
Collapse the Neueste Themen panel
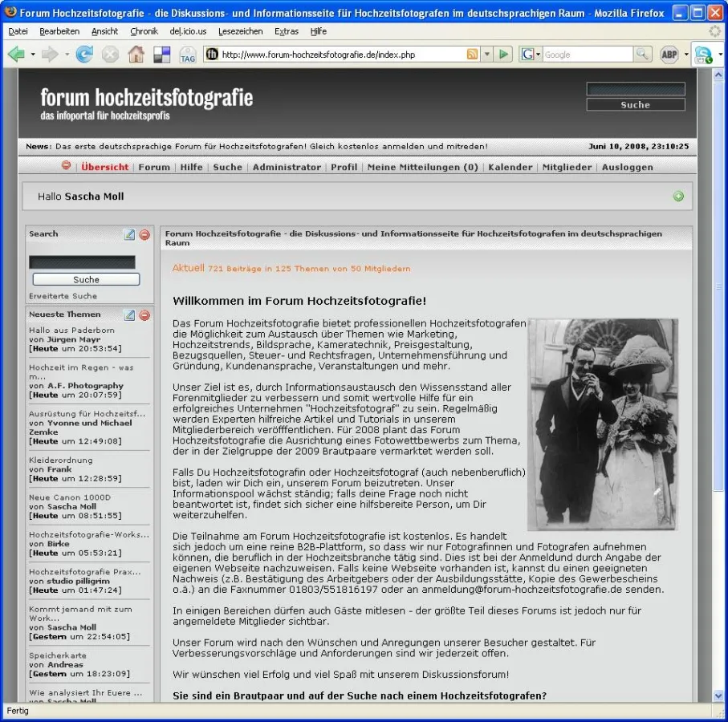[144, 315]
